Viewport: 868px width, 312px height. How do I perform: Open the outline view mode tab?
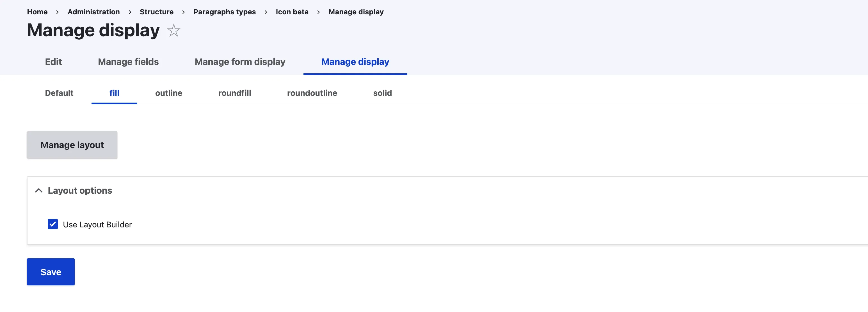click(168, 93)
